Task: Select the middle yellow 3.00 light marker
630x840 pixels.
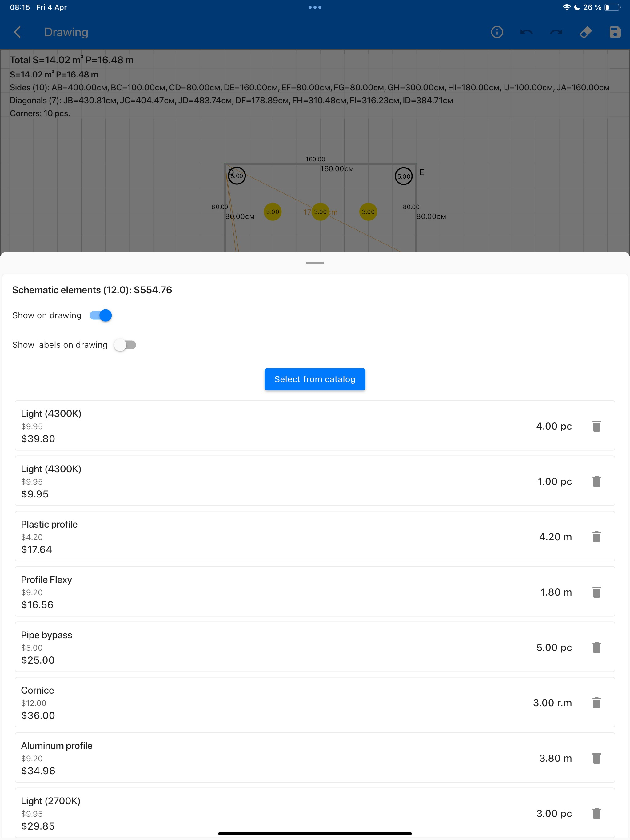Action: (x=320, y=212)
